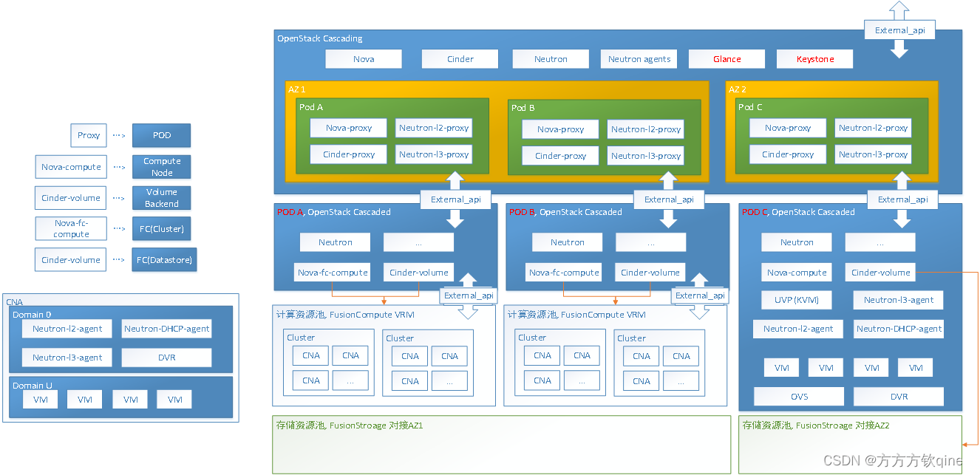Click Neutron-l2-proxy inside Pod B
Image resolution: width=980 pixels, height=475 pixels.
point(646,129)
